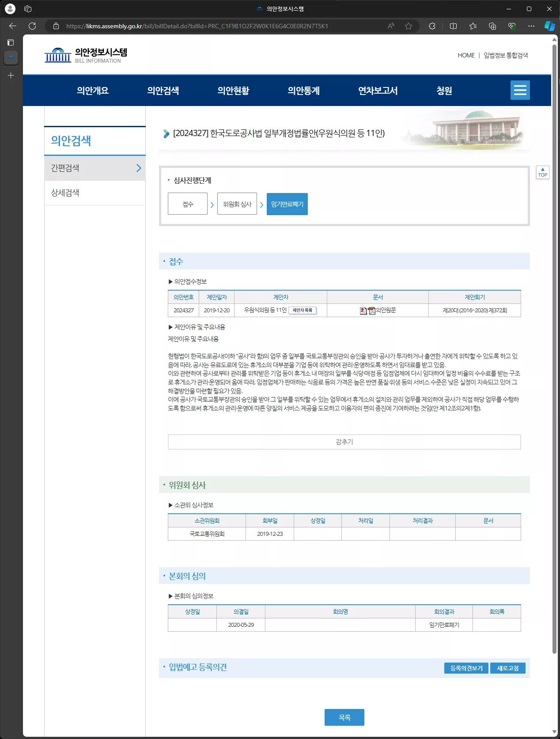
Task: Open split screen icon
Action: click(x=453, y=26)
